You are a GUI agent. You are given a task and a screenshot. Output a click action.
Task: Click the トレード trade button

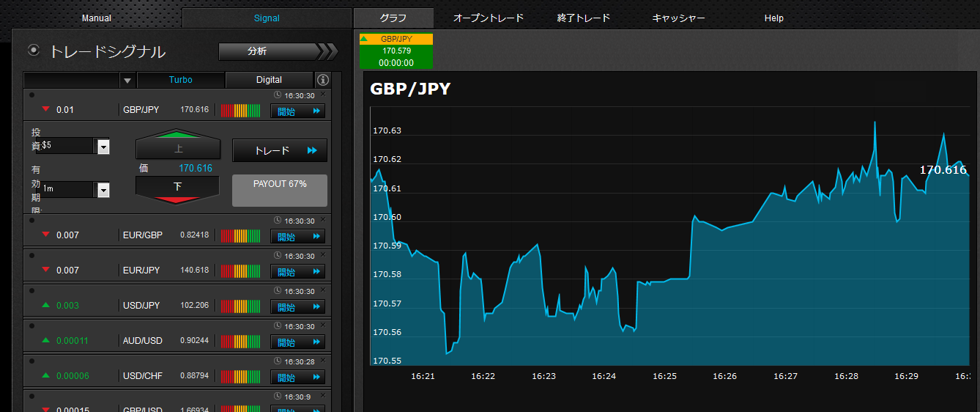click(x=280, y=150)
